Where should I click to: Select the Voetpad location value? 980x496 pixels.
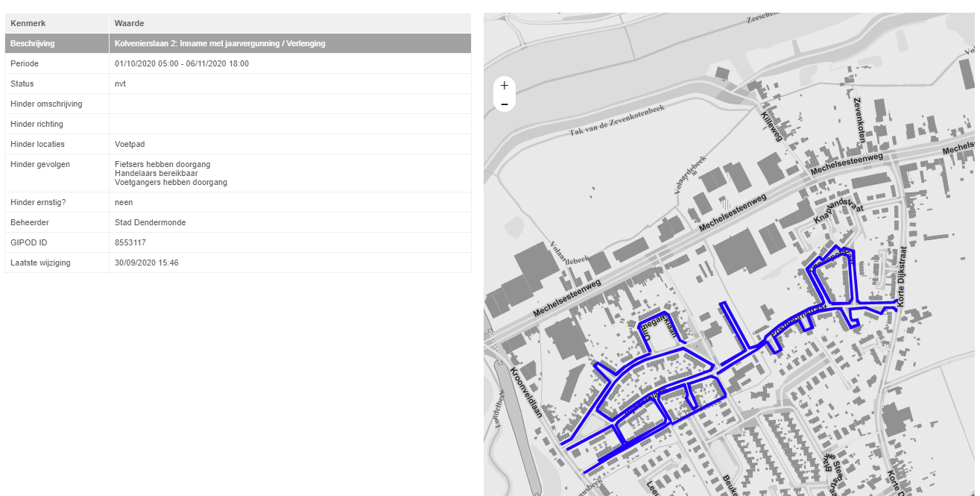pyautogui.click(x=130, y=145)
